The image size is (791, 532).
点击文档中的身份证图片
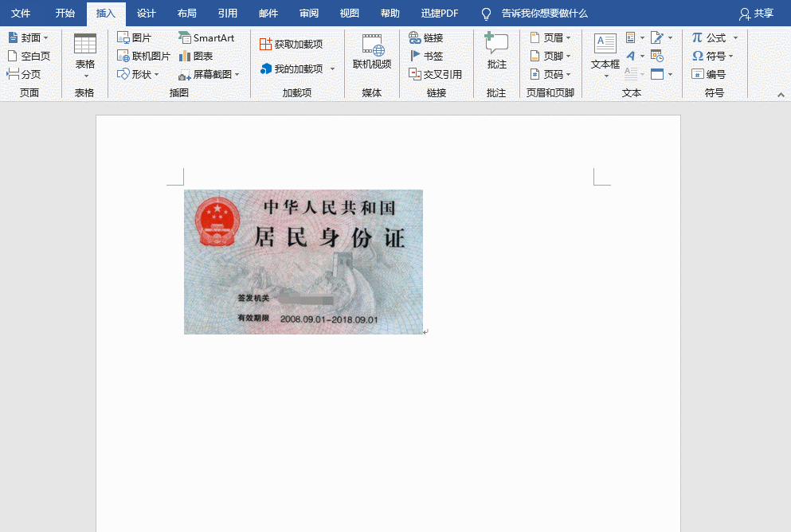(x=303, y=261)
